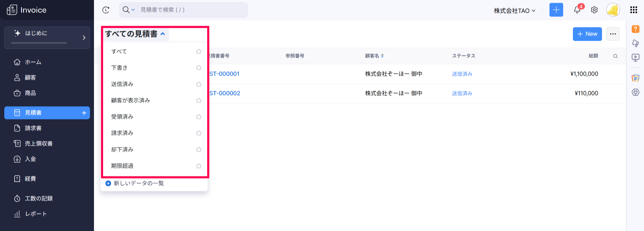644x231 pixels.
Task: Favorite the 下書き view with star
Action: pos(199,68)
